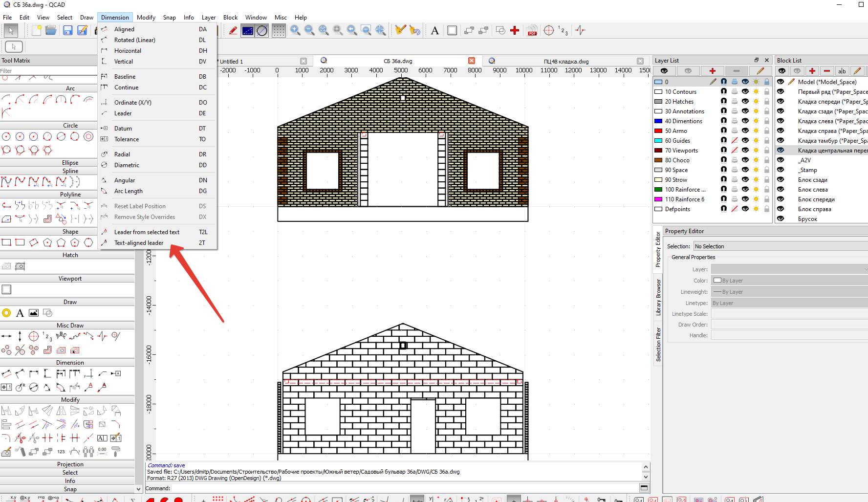Choose Text-aligned leader menu entry
Screen dimensions: 868x502
click(x=157, y=243)
